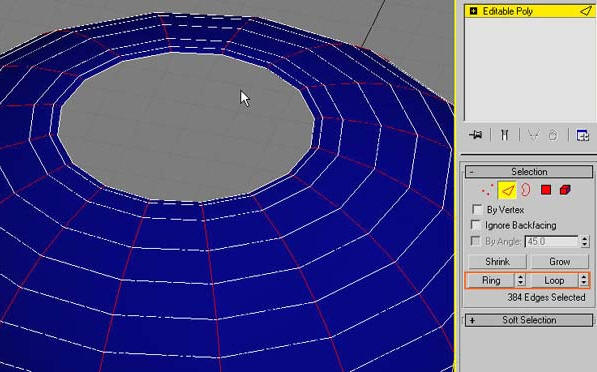Image resolution: width=597 pixels, height=372 pixels.
Task: Select Border sub-object level icon
Action: click(x=526, y=189)
